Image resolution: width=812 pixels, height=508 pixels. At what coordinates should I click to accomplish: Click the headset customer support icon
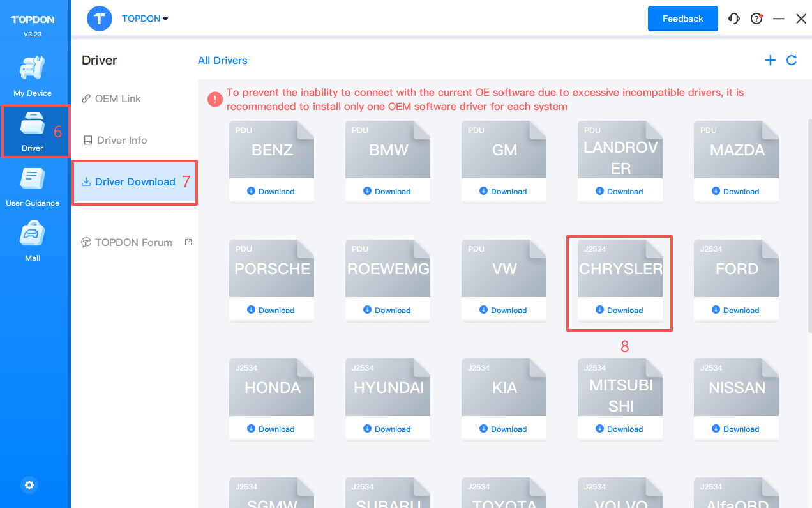tap(734, 19)
